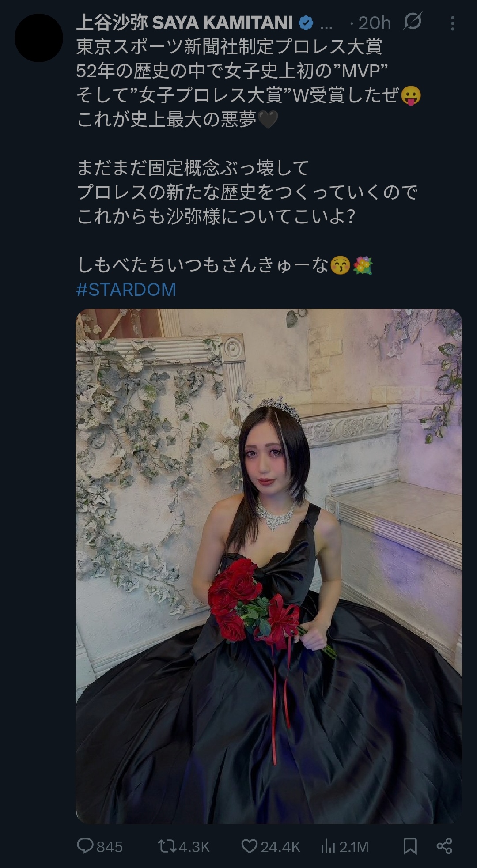This screenshot has width=477, height=868.
Task: Tap the retweet arrows icon
Action: (x=167, y=846)
